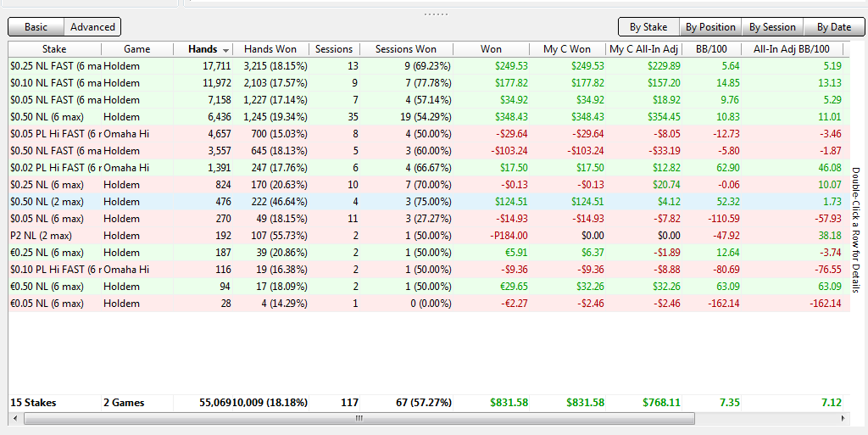
Task: Click the -110.59 BB/100 cell
Action: (x=724, y=219)
